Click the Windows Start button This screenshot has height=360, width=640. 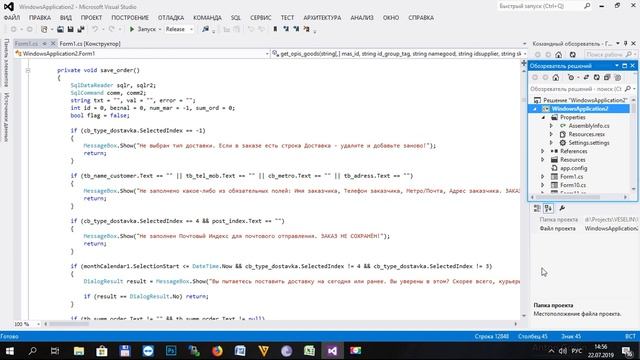click(9, 351)
